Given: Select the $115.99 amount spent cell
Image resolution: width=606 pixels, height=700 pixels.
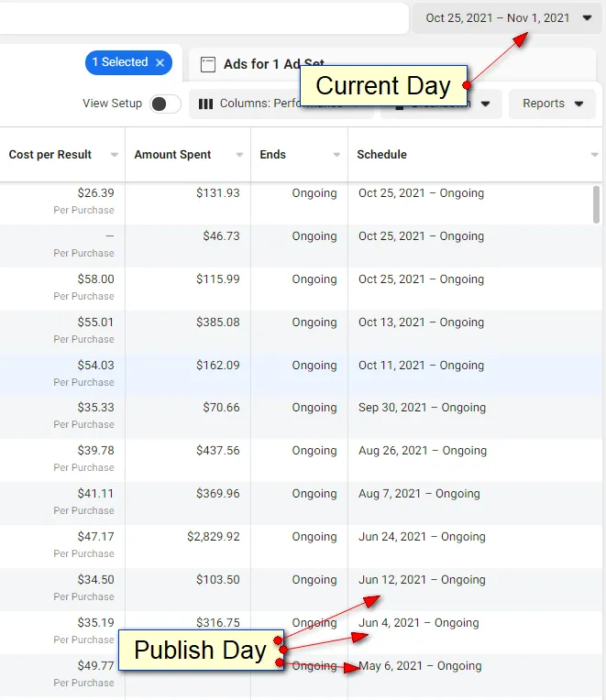Looking at the screenshot, I should click(218, 279).
